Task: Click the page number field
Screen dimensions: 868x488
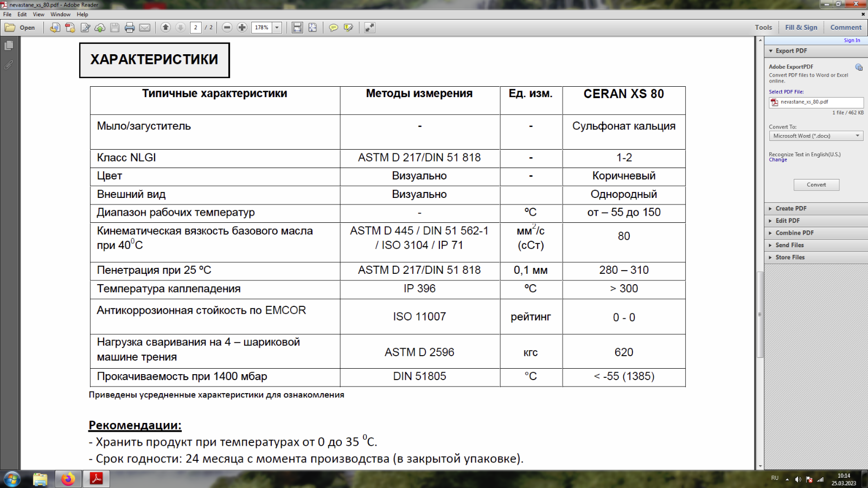Action: pyautogui.click(x=196, y=28)
